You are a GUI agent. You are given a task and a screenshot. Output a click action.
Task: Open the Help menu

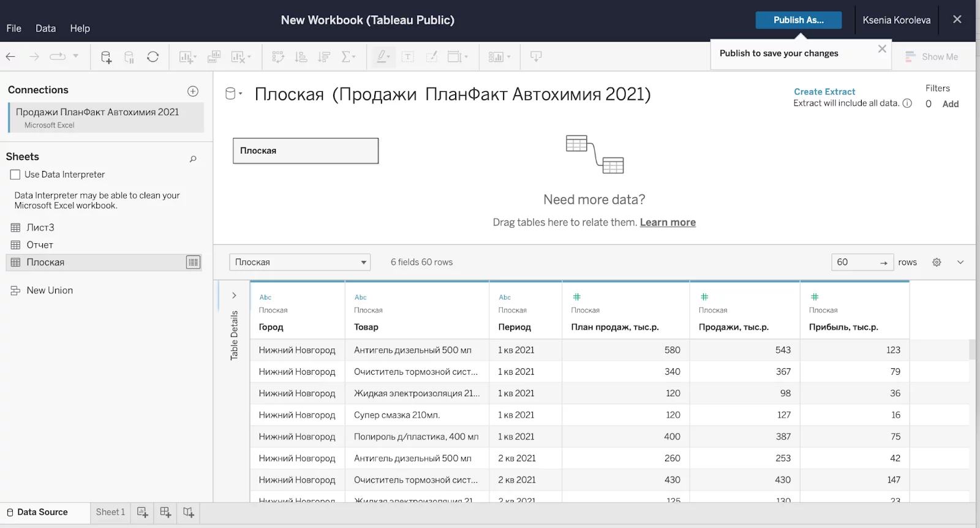tap(80, 28)
